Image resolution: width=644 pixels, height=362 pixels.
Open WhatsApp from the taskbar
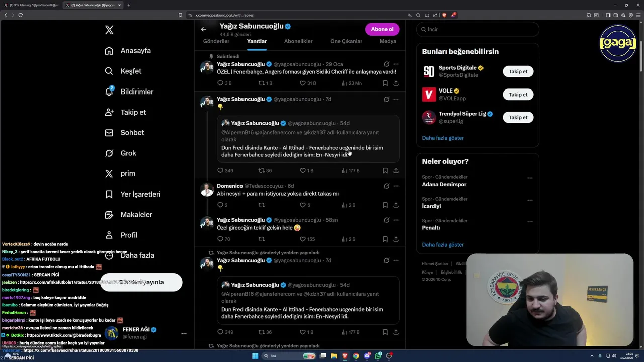click(x=378, y=356)
